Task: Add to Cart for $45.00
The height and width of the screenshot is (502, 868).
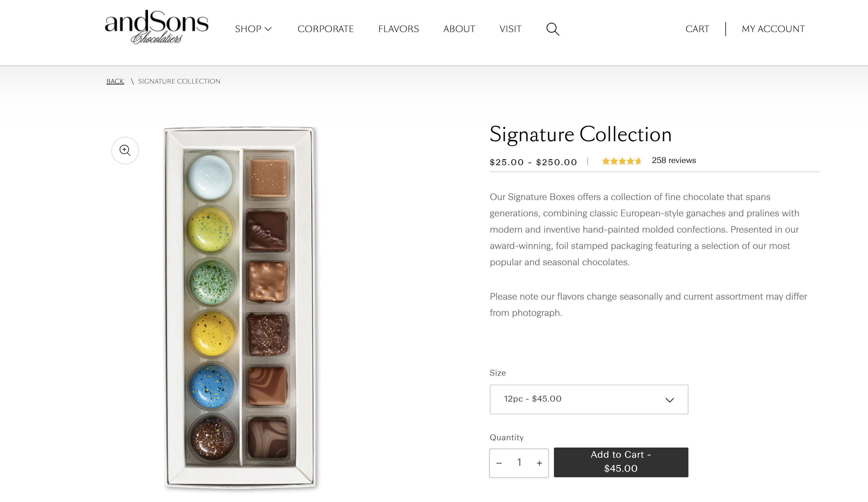Action: 621,462
